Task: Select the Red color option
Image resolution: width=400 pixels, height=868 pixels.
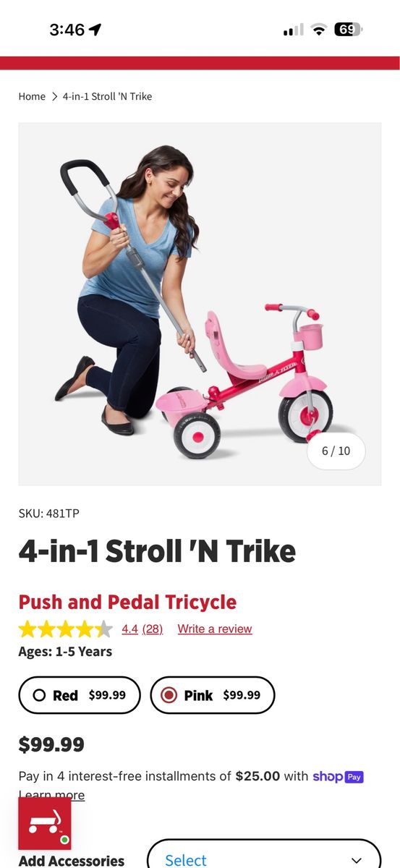Action: [x=80, y=695]
